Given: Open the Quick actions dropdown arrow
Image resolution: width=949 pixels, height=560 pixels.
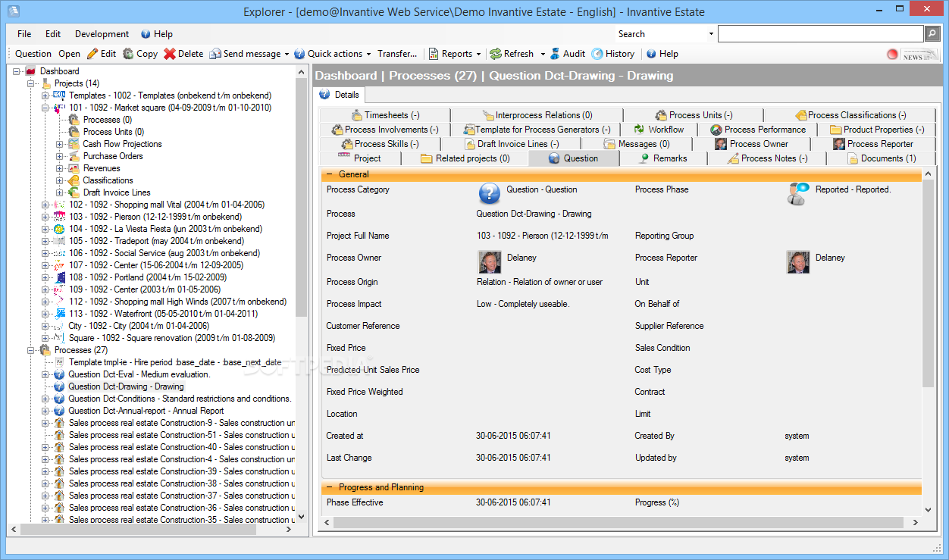Looking at the screenshot, I should coord(369,54).
